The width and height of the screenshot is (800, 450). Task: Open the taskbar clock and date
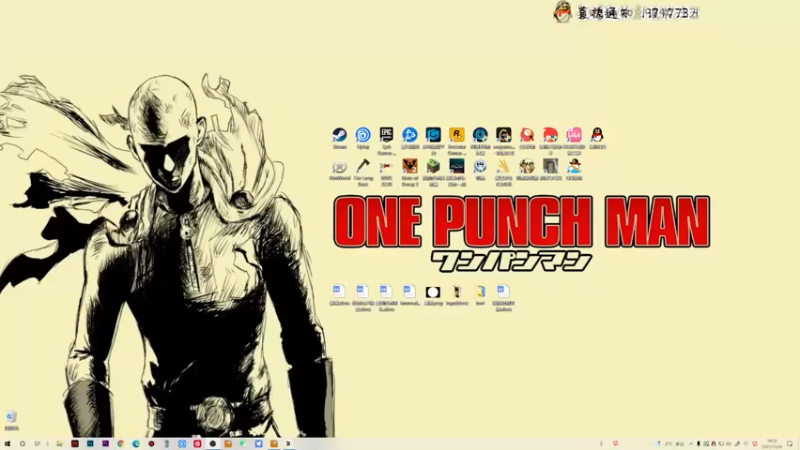coord(772,444)
